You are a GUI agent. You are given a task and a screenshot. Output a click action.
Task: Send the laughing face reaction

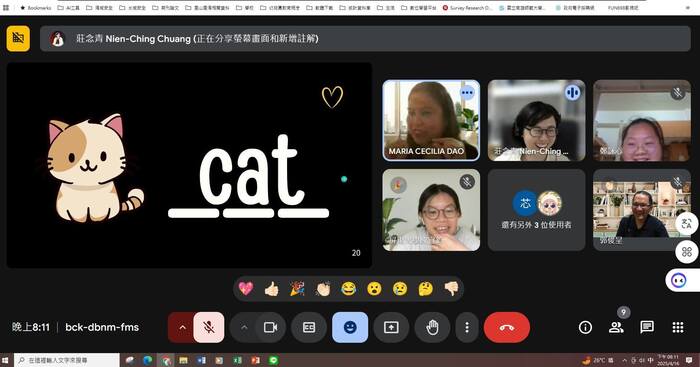(x=349, y=289)
